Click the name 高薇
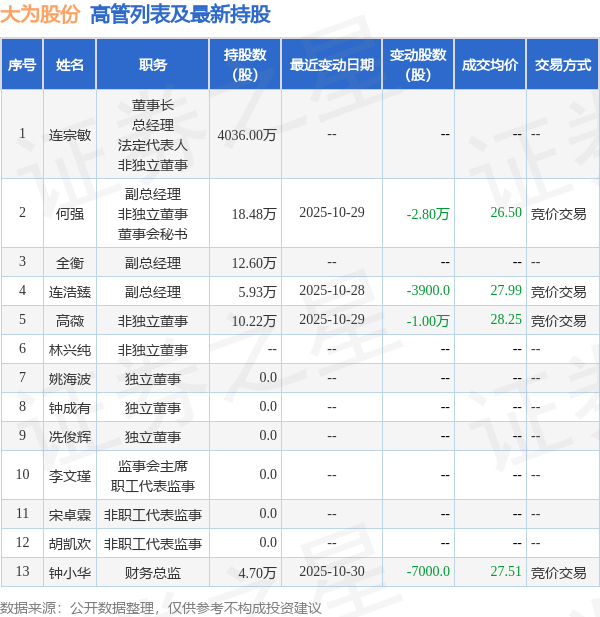Viewport: 600px width, 617px height. click(70, 321)
